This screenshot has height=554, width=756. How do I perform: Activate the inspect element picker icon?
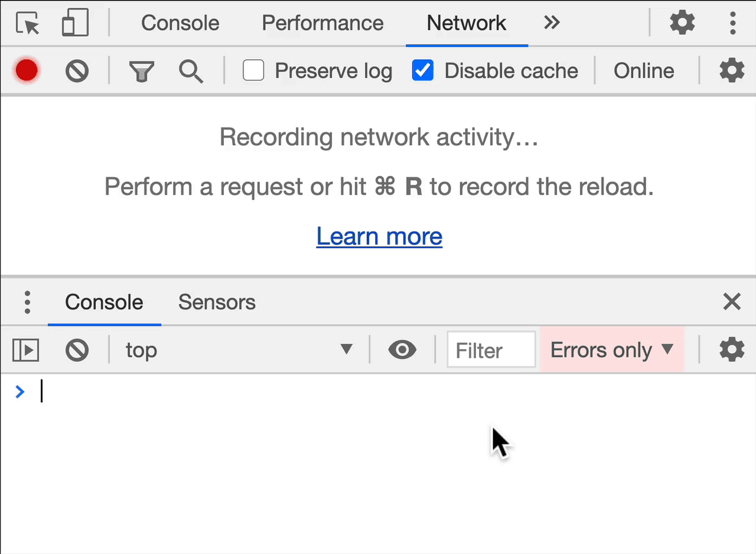28,23
